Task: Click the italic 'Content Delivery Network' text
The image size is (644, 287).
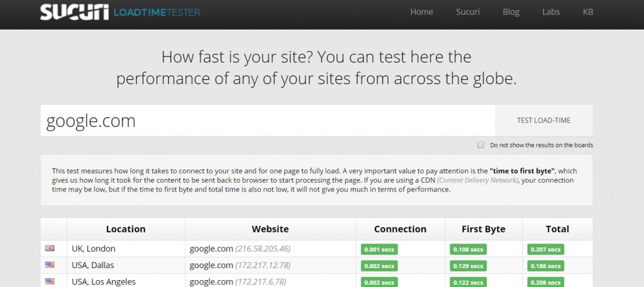Action: coord(477,180)
